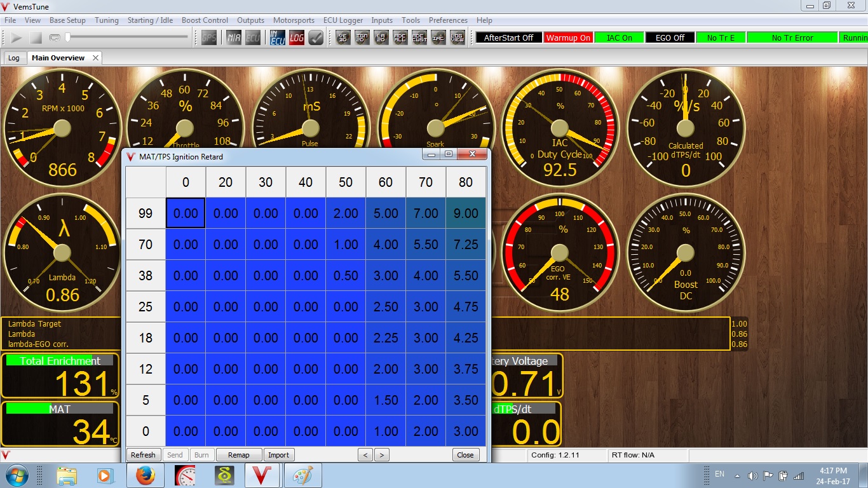The image size is (868, 488).
Task: Open Firefox from the Windows taskbar
Action: 146,475
